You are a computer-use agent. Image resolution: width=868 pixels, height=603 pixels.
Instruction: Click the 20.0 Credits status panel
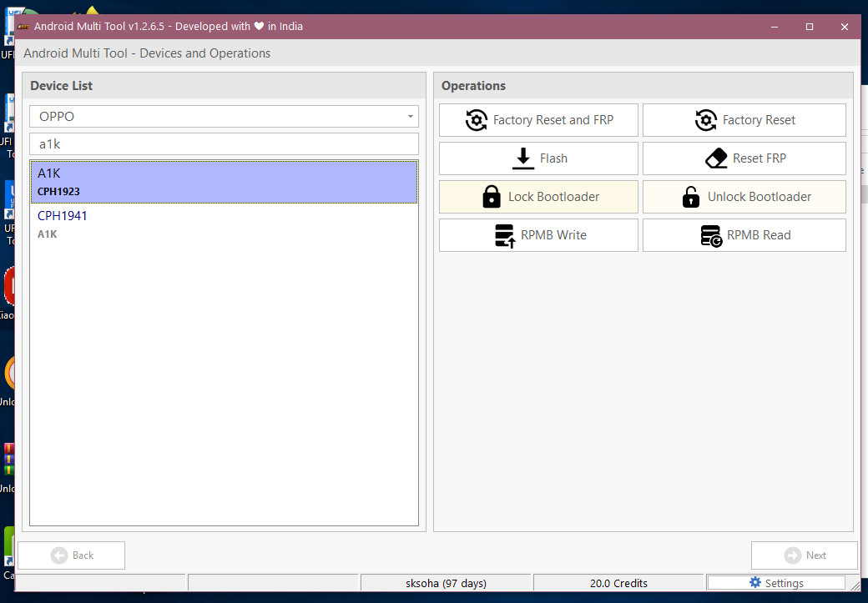[618, 583]
